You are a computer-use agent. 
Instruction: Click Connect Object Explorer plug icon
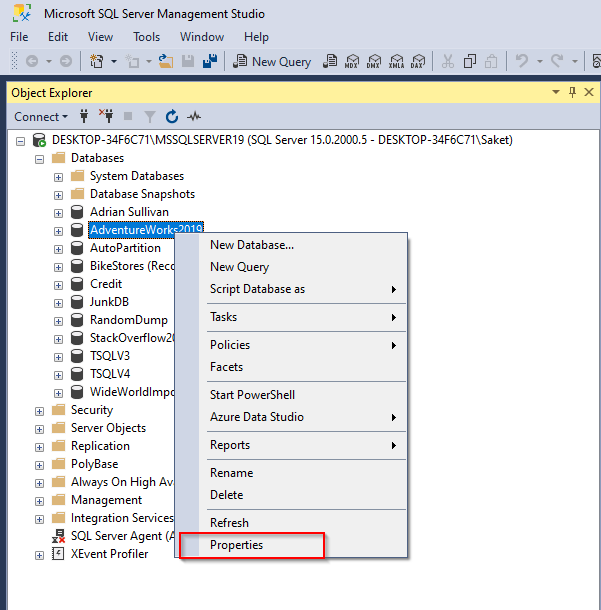pos(84,116)
